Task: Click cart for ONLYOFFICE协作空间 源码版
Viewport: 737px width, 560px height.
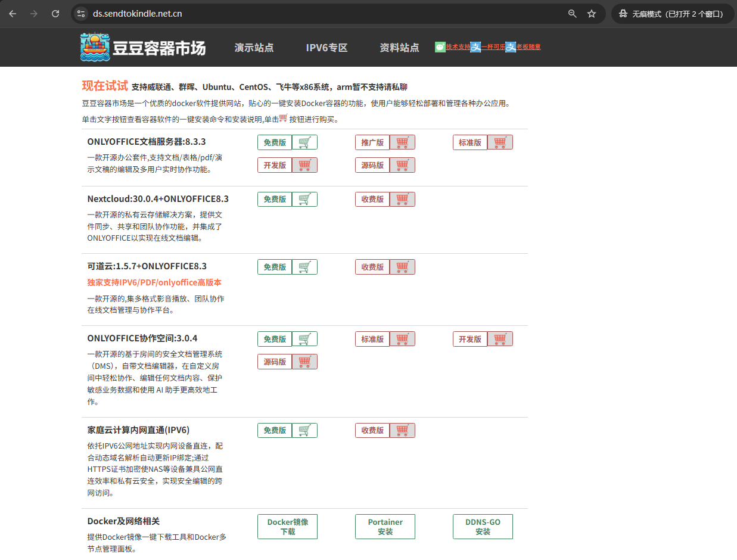Action: point(304,362)
